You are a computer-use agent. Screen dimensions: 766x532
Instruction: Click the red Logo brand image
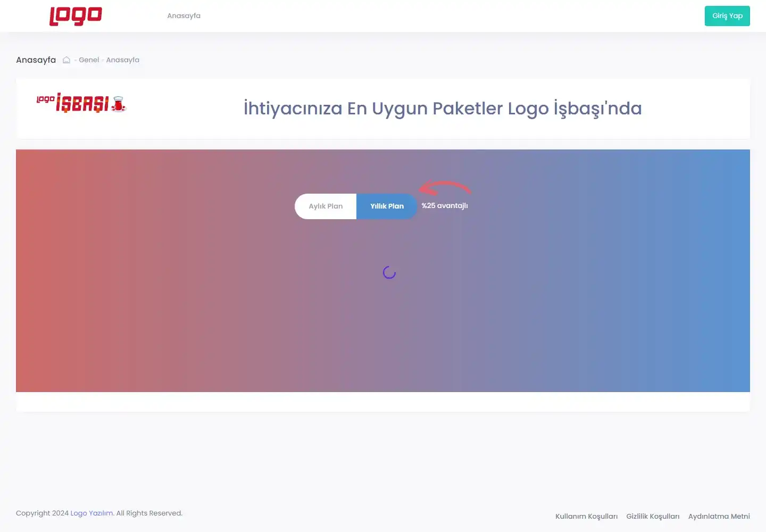point(76,16)
